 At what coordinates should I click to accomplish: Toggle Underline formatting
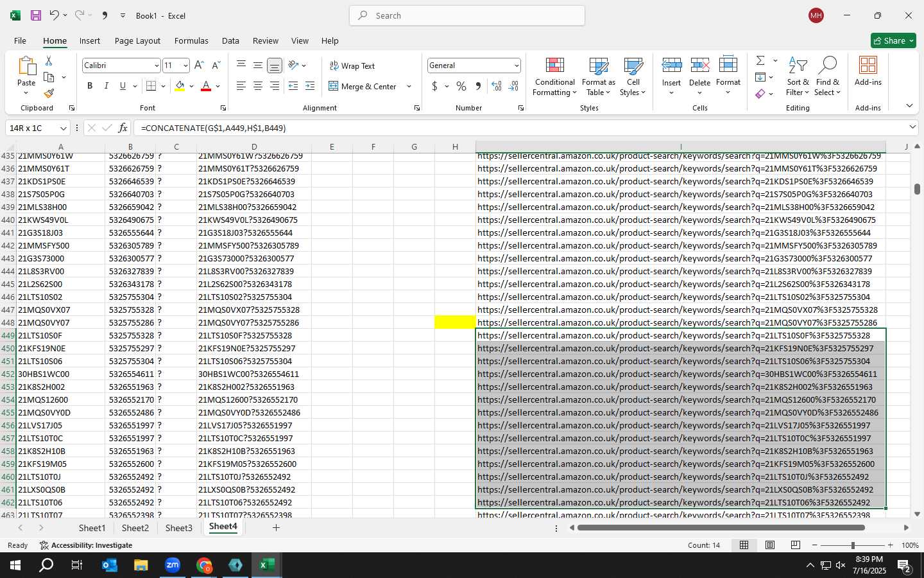pyautogui.click(x=123, y=86)
